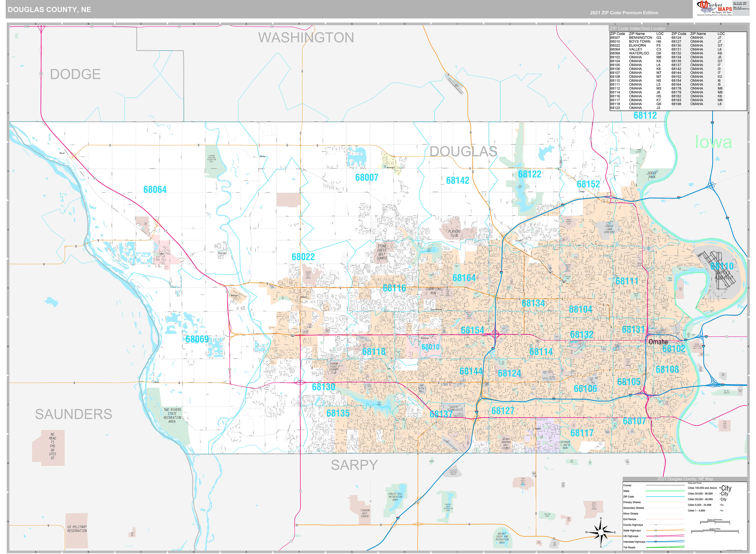Click ZIP label 68152 on the map

(588, 185)
